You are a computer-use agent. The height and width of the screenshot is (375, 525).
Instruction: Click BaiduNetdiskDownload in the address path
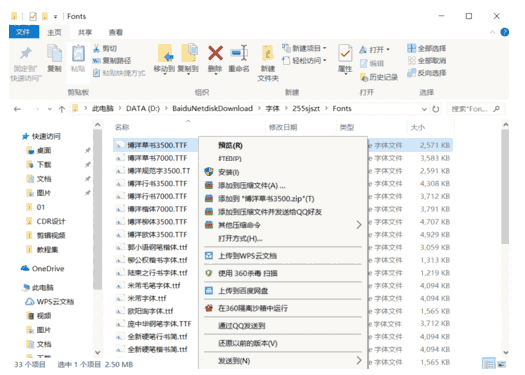[212, 108]
